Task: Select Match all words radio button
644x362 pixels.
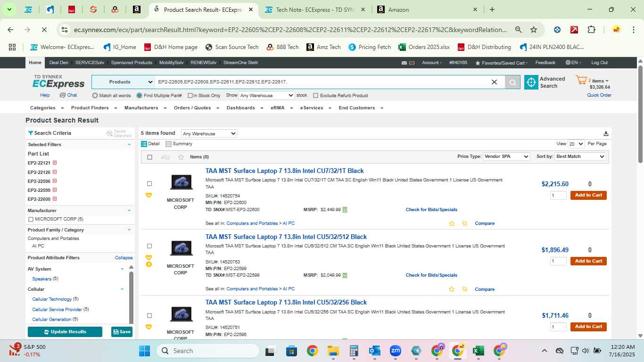Action: [95, 95]
